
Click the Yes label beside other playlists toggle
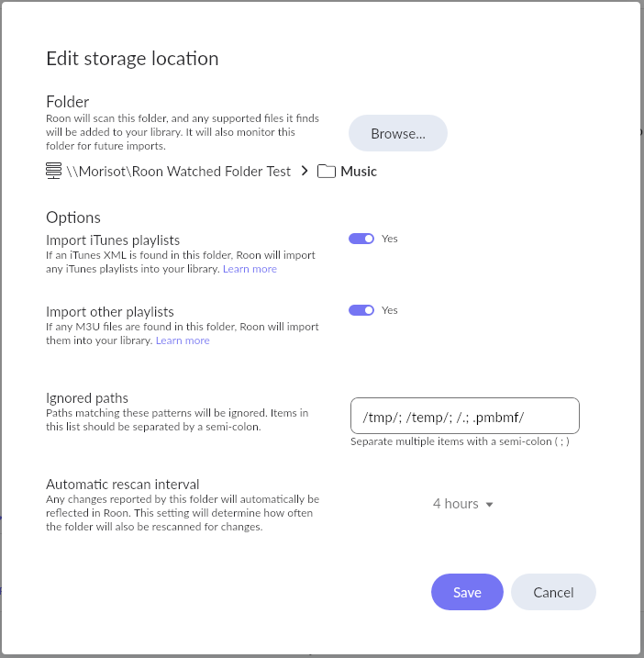389,310
